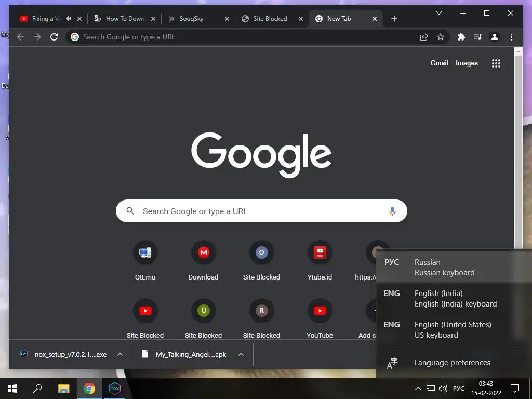532x399 pixels.
Task: Select English (India) keyboard
Action: tap(454, 299)
